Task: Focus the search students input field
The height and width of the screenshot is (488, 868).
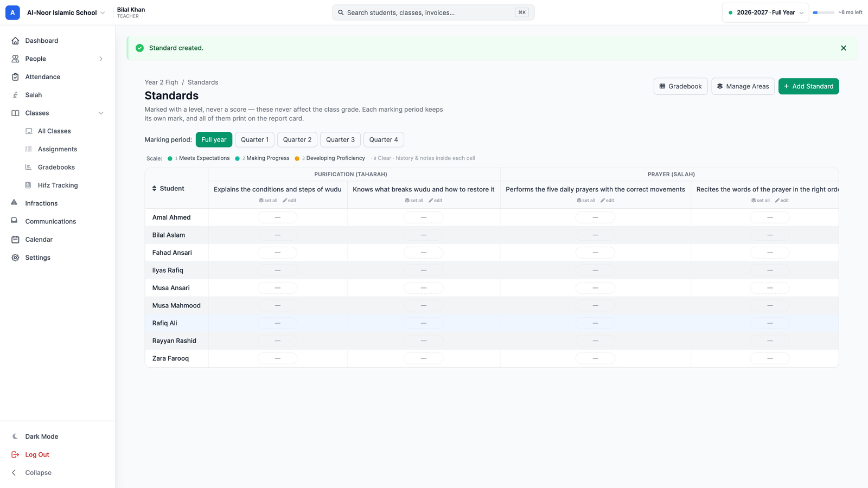Action: 433,12
